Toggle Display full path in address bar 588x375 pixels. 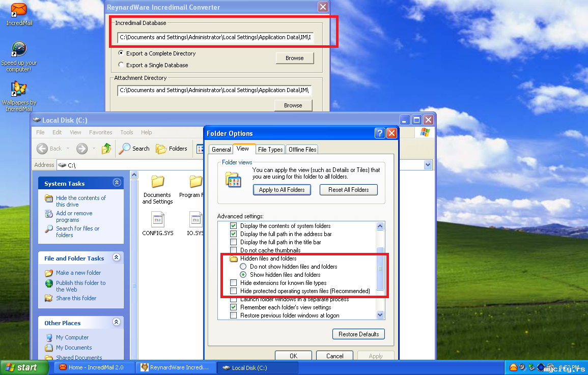tap(233, 234)
